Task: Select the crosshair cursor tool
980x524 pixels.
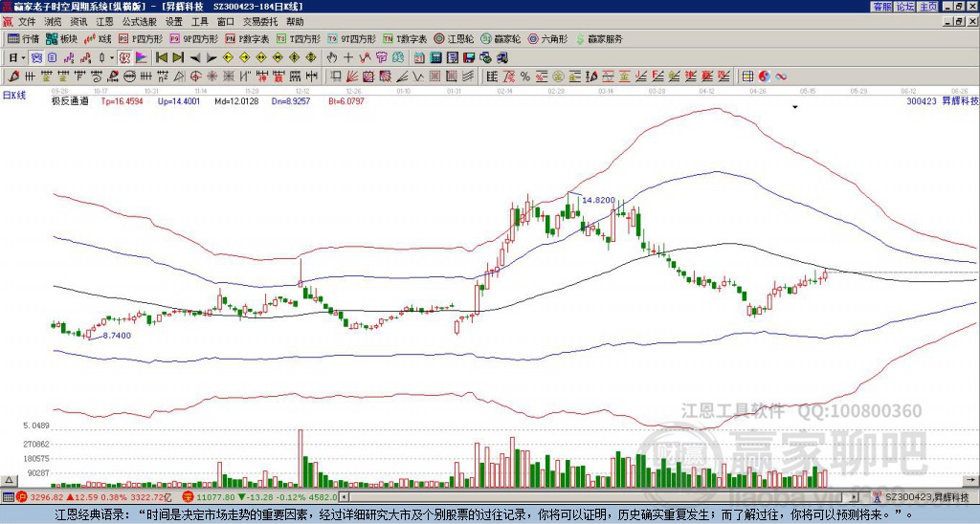Action: pyautogui.click(x=348, y=58)
